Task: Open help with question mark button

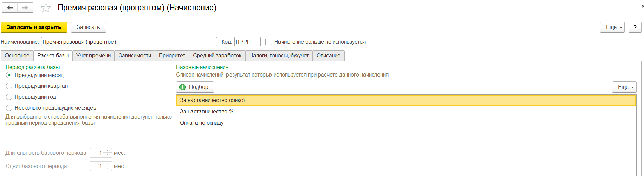Action: (635, 27)
